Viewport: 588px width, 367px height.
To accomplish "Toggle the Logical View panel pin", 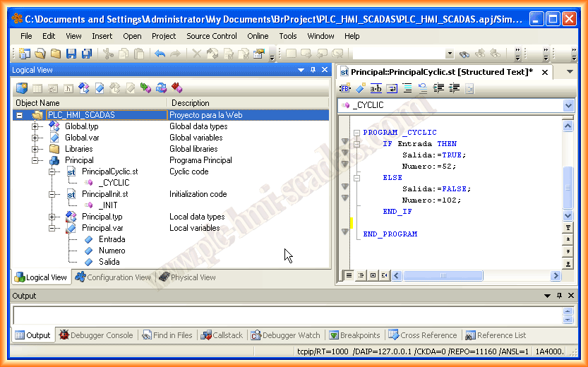I will [x=313, y=70].
